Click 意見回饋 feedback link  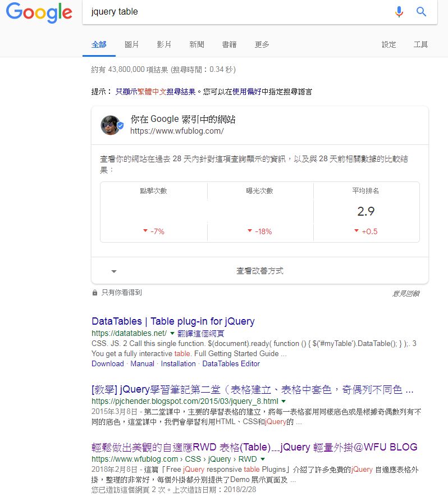click(406, 294)
